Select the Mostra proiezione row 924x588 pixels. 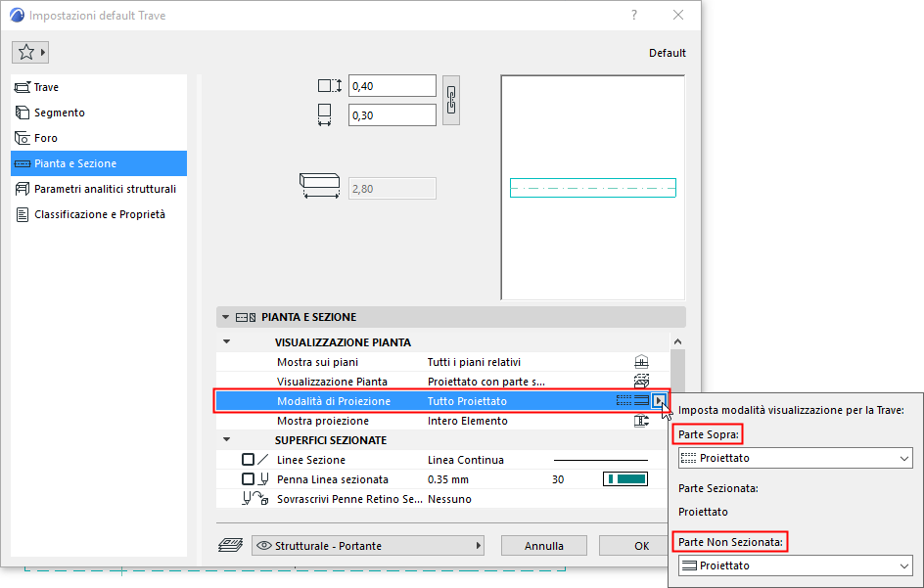[442, 421]
